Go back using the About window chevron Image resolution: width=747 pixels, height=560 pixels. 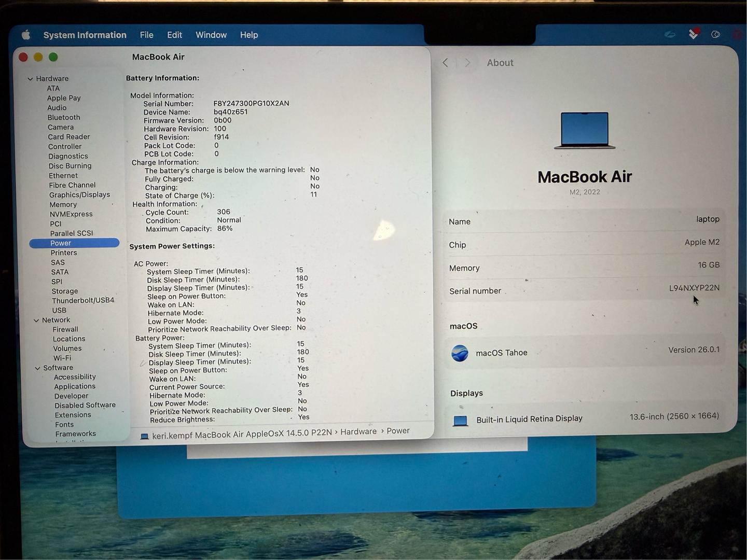[445, 63]
